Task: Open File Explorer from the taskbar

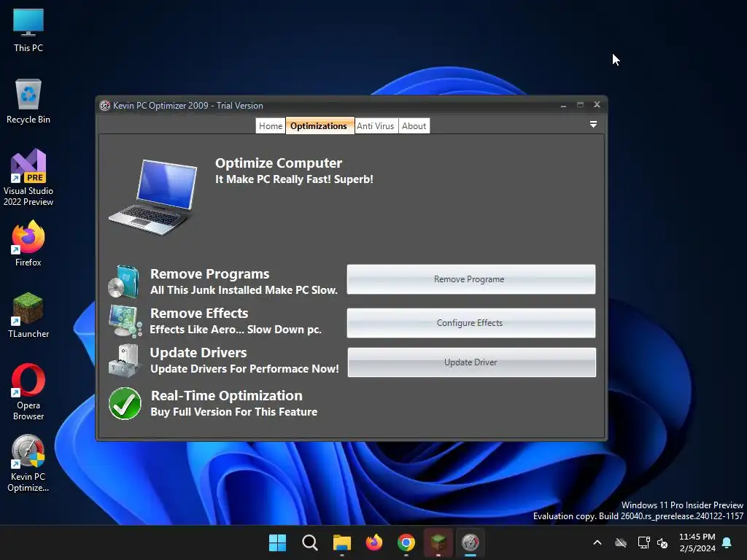Action: pos(341,542)
